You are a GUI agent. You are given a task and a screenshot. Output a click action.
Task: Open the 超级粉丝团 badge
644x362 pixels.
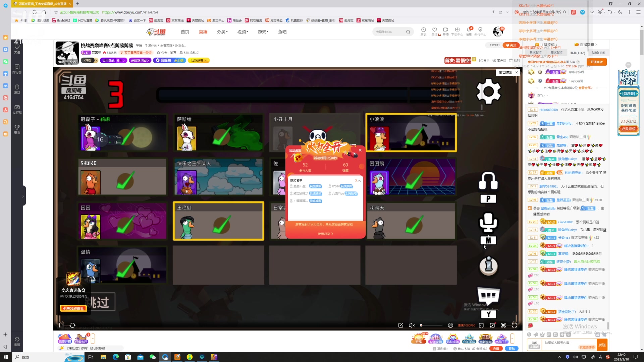[x=140, y=61]
